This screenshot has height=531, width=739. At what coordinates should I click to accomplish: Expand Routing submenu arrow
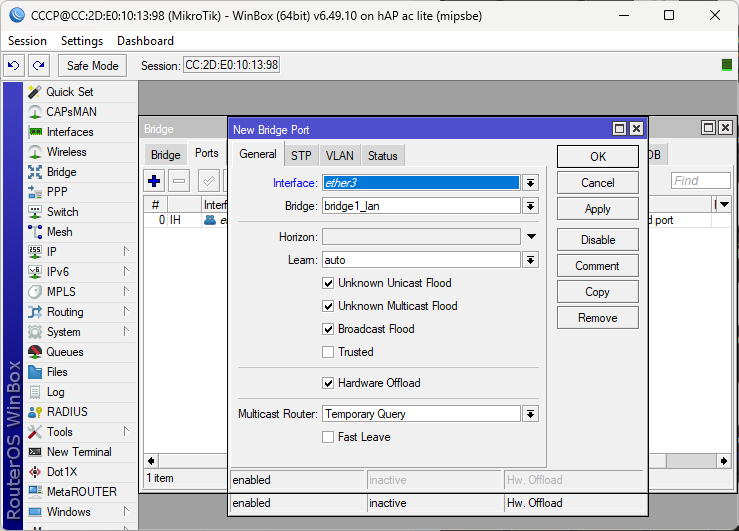coord(126,311)
